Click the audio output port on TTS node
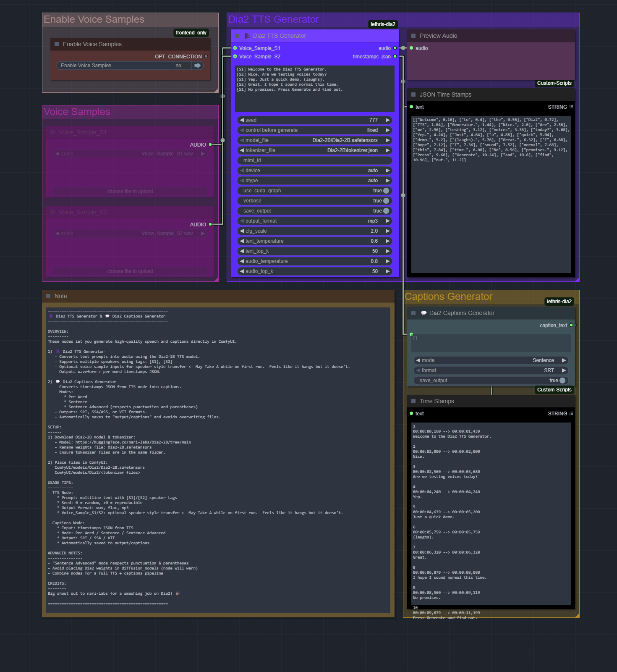617x672 pixels. 395,48
